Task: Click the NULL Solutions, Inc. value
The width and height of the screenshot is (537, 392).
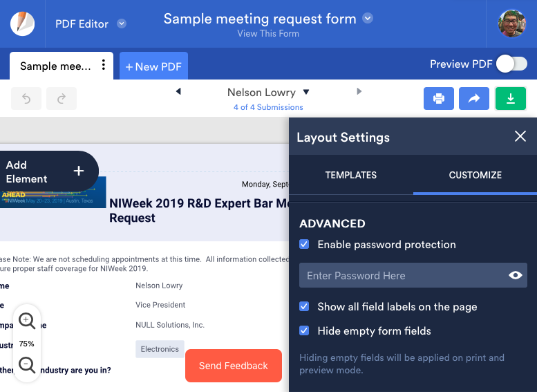Action: [x=170, y=324]
